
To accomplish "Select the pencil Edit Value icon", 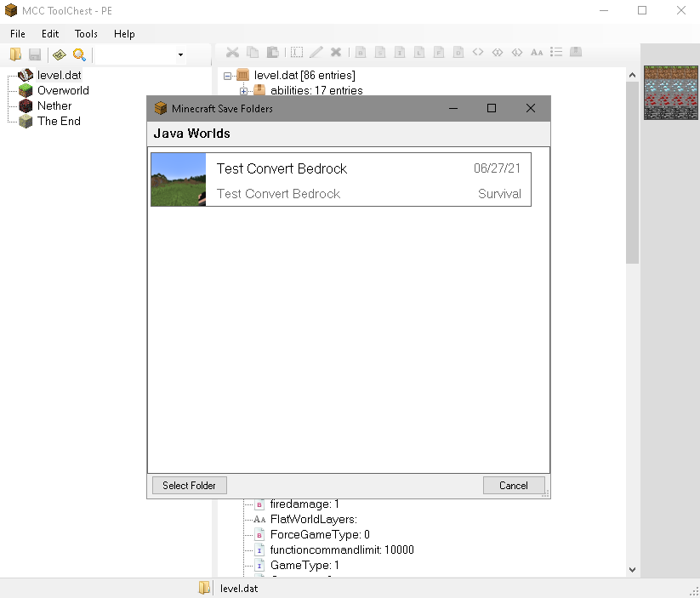I will point(316,52).
